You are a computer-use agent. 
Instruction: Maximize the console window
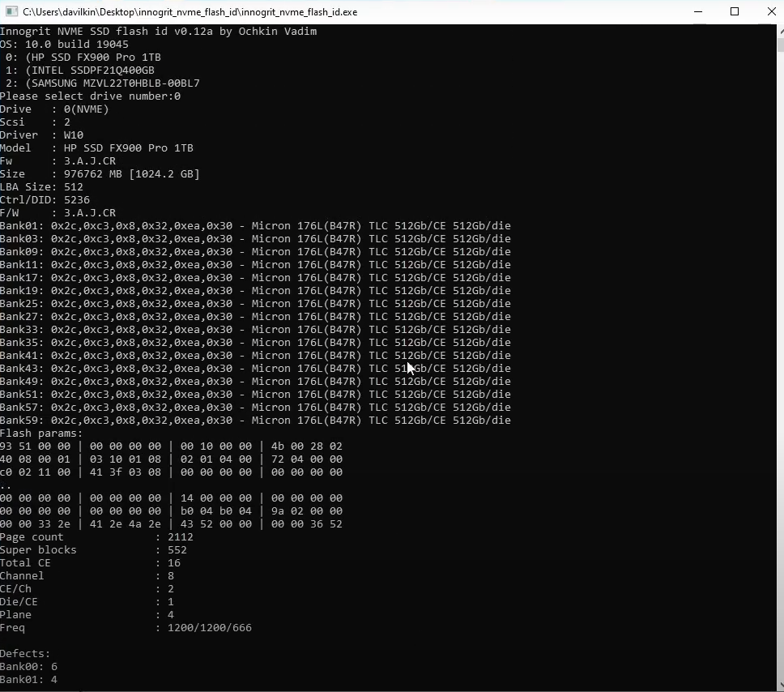[735, 11]
